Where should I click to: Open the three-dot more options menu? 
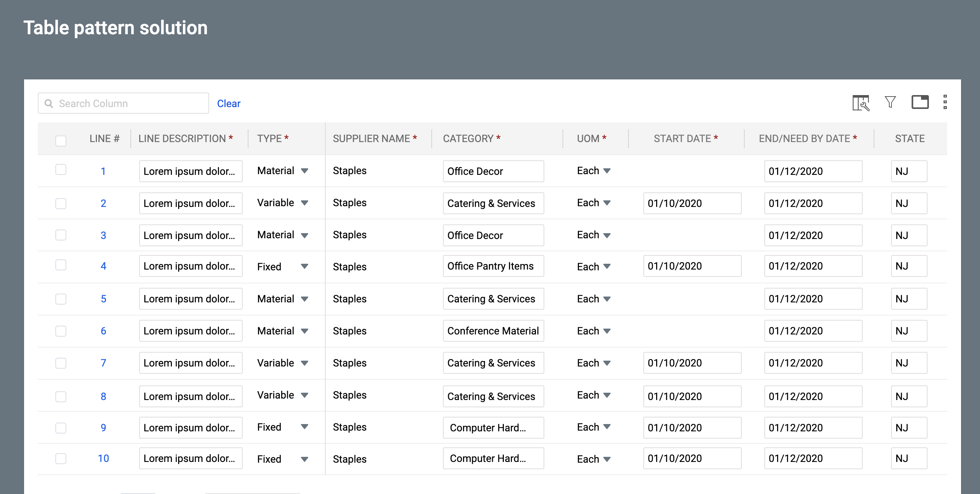pos(945,102)
